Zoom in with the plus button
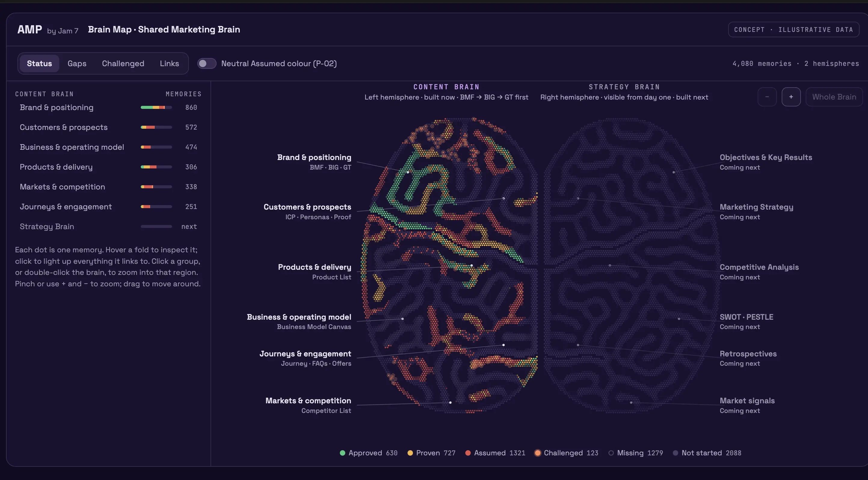The width and height of the screenshot is (868, 480). point(791,97)
